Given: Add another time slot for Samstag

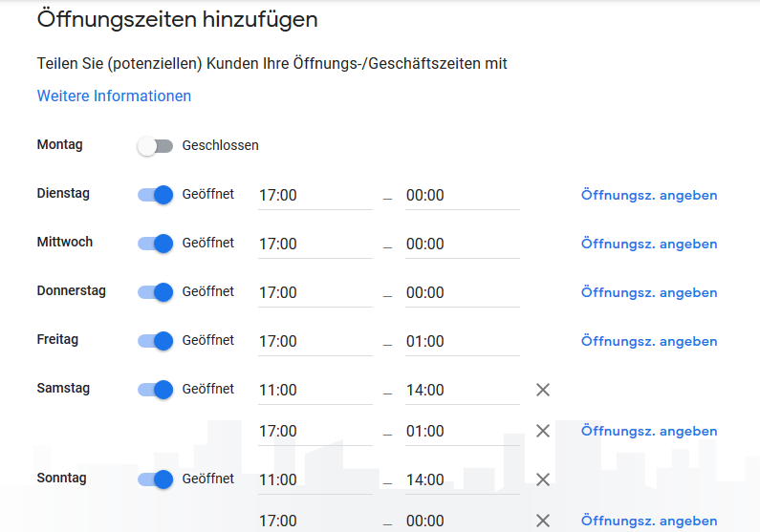Looking at the screenshot, I should pos(648,432).
